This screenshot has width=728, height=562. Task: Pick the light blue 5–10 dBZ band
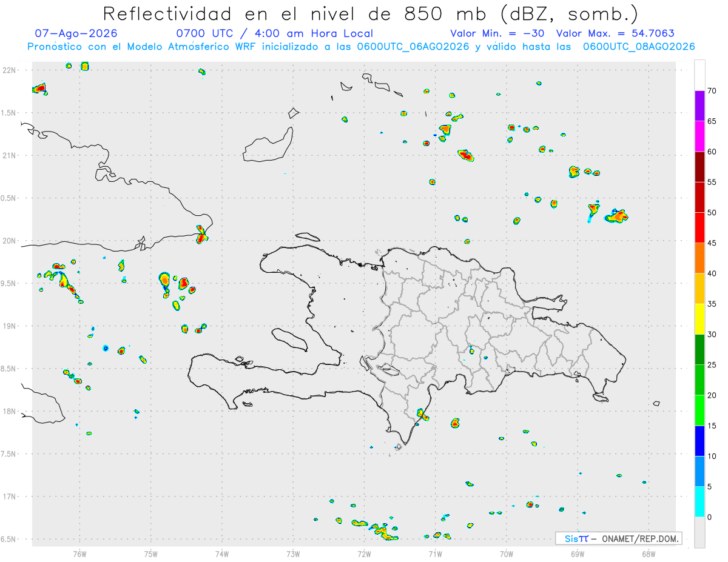pos(699,471)
